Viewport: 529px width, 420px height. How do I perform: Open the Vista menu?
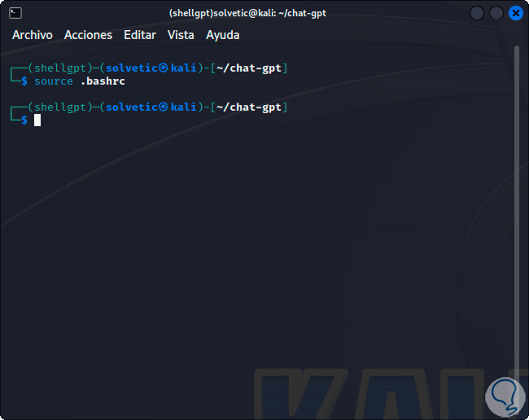pos(181,35)
